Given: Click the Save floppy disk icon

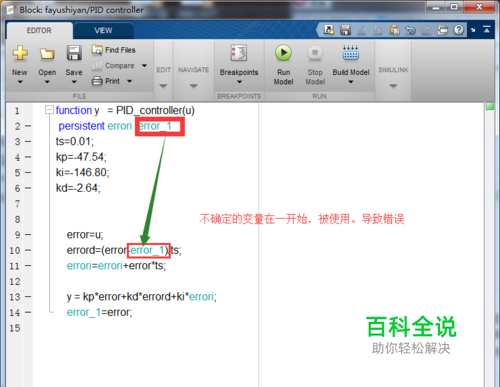Looking at the screenshot, I should tap(74, 53).
